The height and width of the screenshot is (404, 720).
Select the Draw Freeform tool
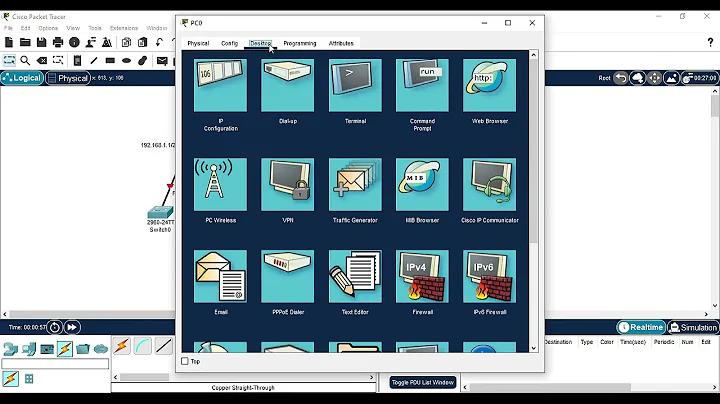[x=143, y=61]
